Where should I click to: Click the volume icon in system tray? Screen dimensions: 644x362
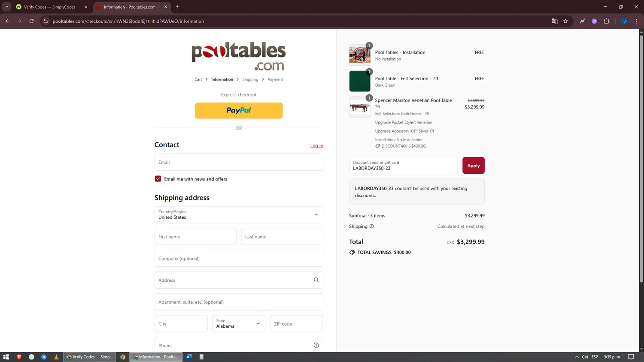[x=585, y=357]
